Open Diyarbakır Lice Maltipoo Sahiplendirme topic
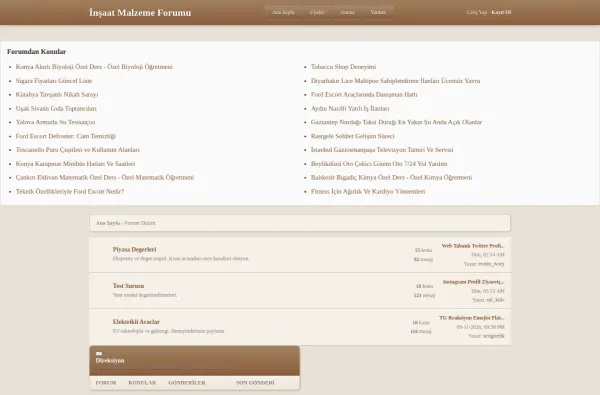600x395 pixels. click(396, 81)
